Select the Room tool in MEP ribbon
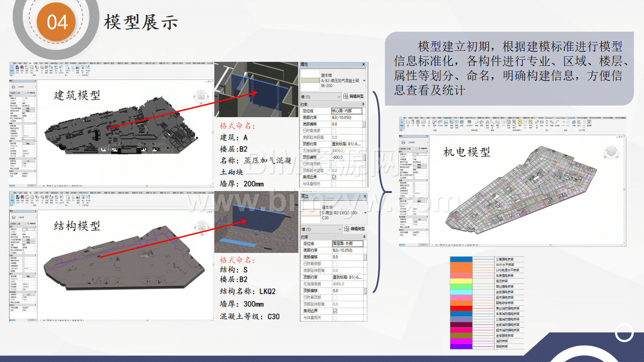Screen dimensions: 644x362 coord(504,124)
